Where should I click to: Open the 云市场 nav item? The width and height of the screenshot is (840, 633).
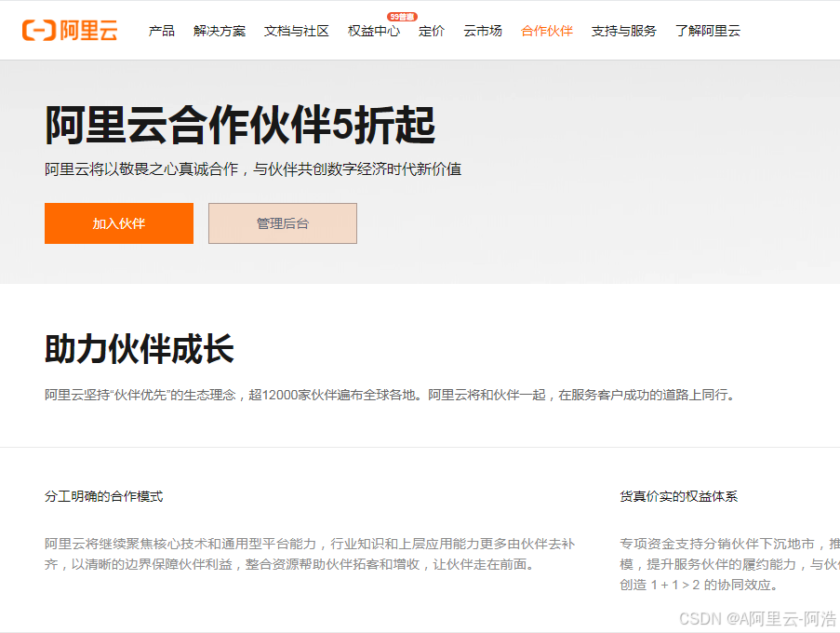pos(483,31)
